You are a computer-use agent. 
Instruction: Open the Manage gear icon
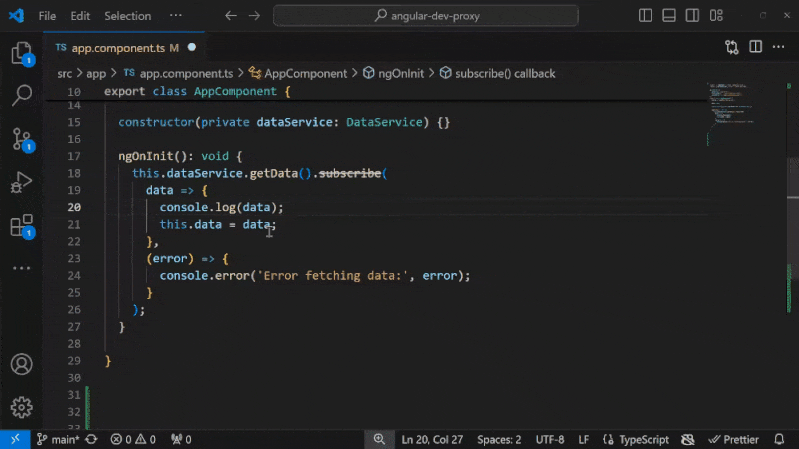[21, 407]
